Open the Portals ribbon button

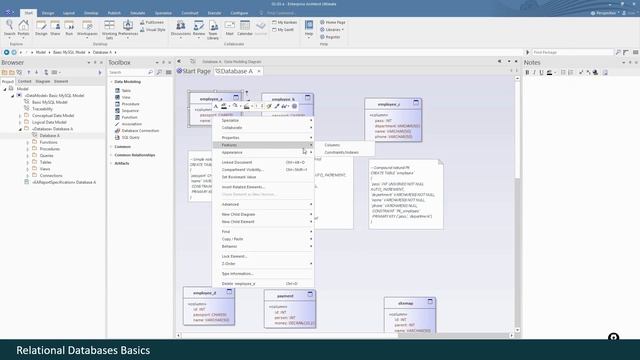click(x=23, y=28)
